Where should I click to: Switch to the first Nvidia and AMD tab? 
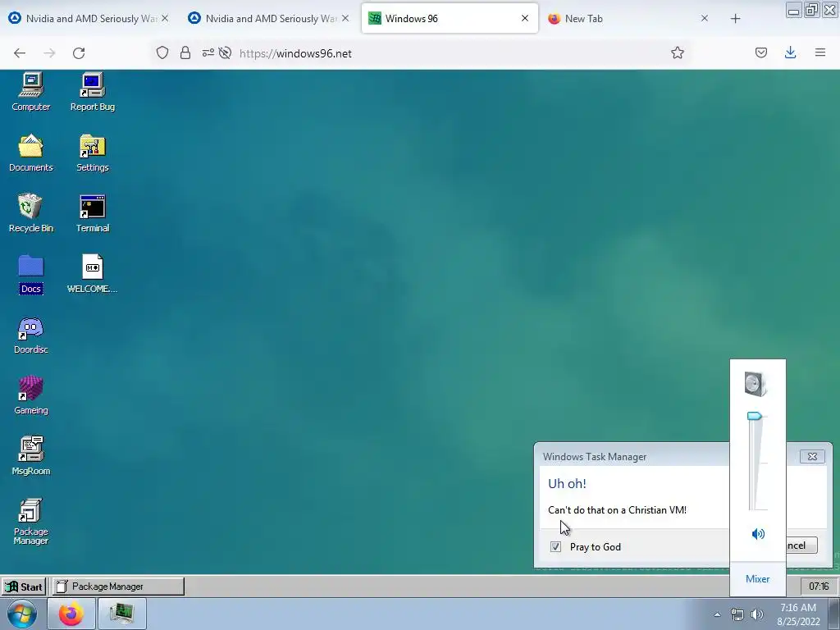pyautogui.click(x=89, y=18)
